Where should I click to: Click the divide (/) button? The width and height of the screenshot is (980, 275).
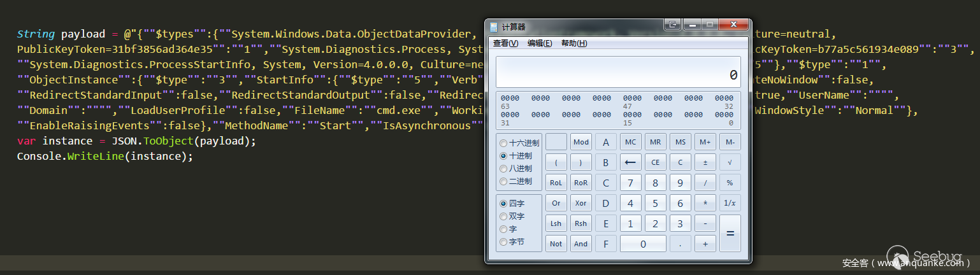click(705, 183)
